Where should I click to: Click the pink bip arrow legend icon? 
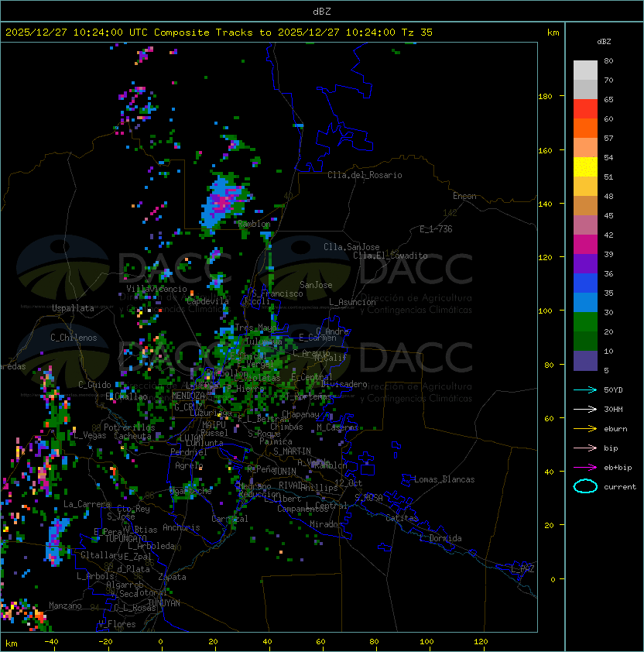[x=585, y=448]
